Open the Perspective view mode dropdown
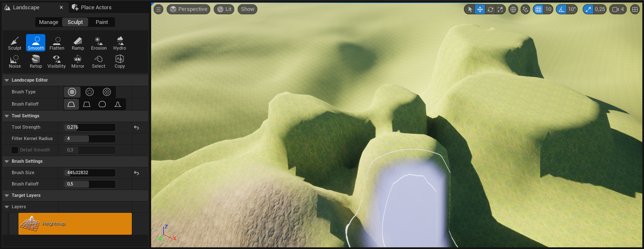Screen dimensions: 644x249 click(x=188, y=9)
